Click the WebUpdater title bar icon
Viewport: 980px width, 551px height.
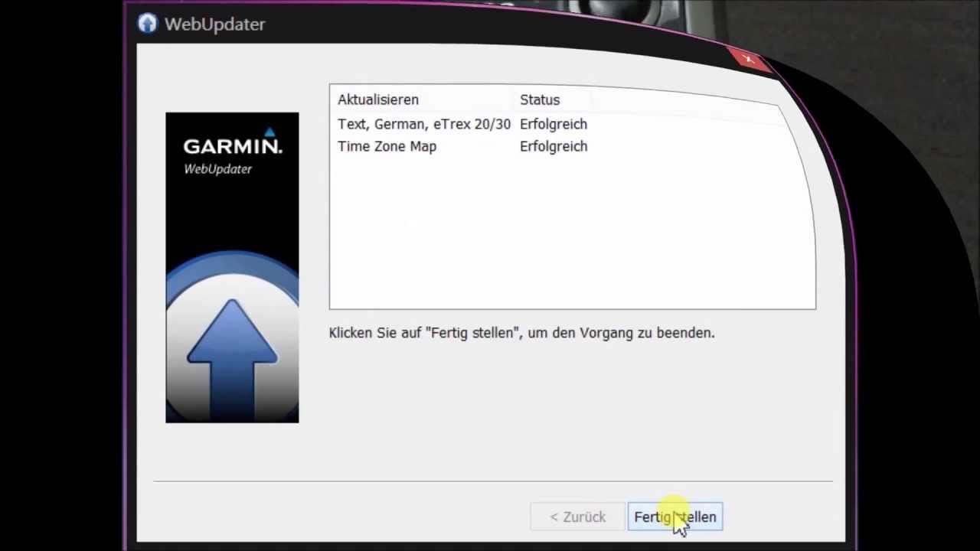coord(147,24)
